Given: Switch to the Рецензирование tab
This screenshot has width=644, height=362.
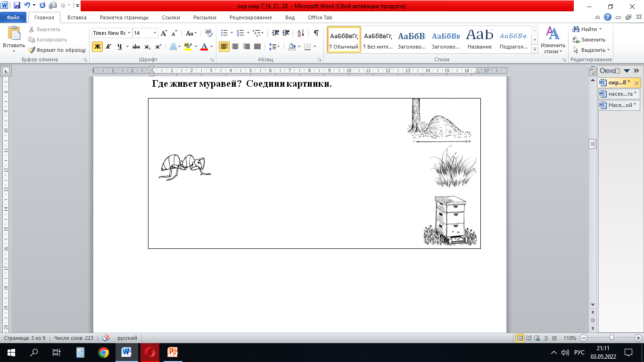Looking at the screenshot, I should tap(250, 17).
